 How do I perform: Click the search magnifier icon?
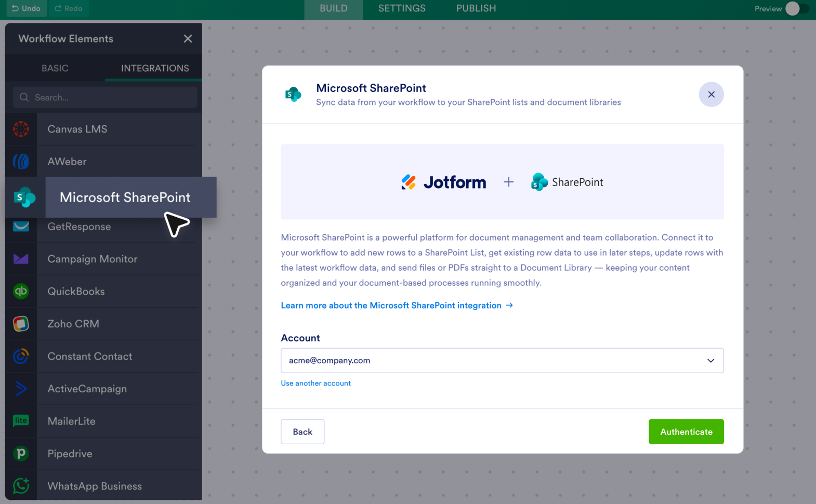(x=24, y=97)
